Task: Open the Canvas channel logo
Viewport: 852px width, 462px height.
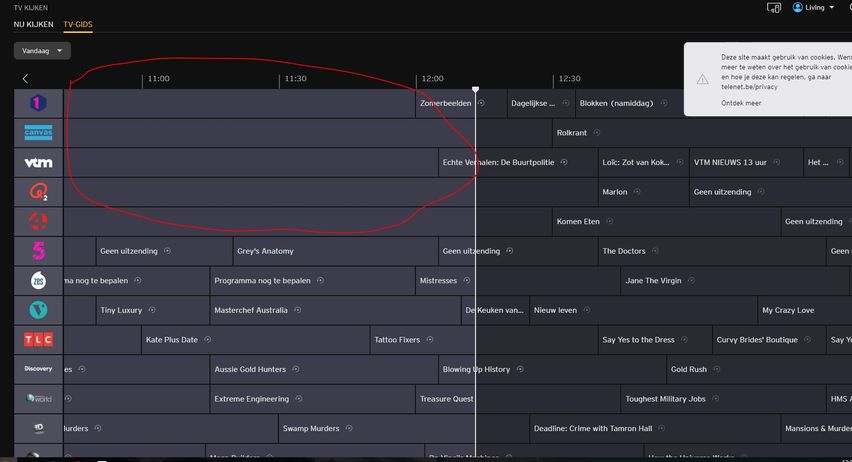Action: click(x=38, y=132)
